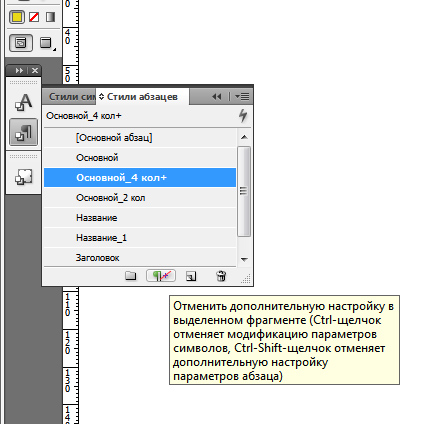Select the Заголовок paragraph style

pyautogui.click(x=140, y=258)
